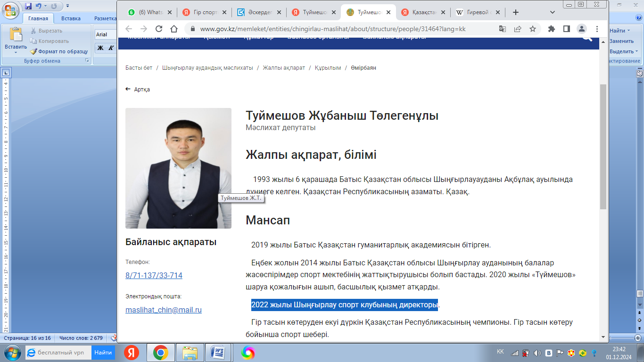Open Yandex browser from the taskbar
The image size is (644, 362).
click(132, 352)
